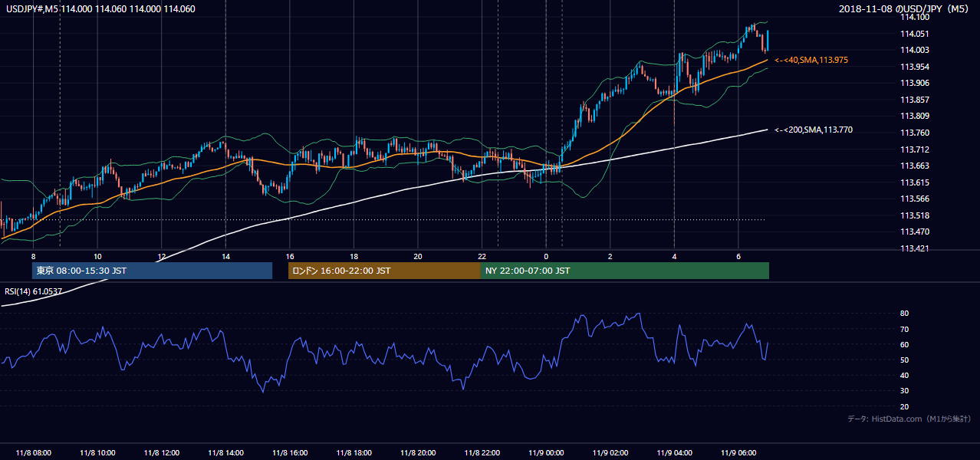Click hour label 2 under price chart
This screenshot has height=460, width=980.
coord(610,256)
